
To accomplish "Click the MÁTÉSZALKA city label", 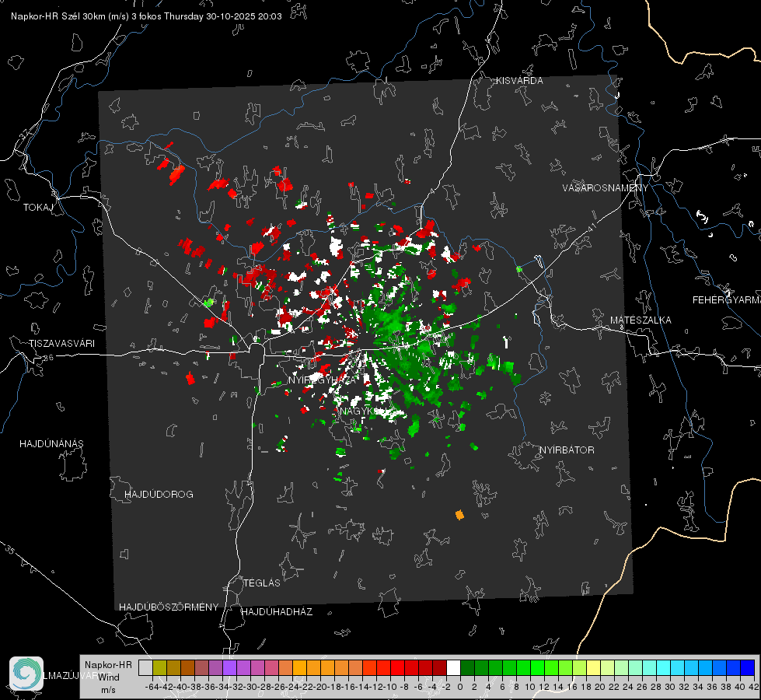I will pos(641,320).
